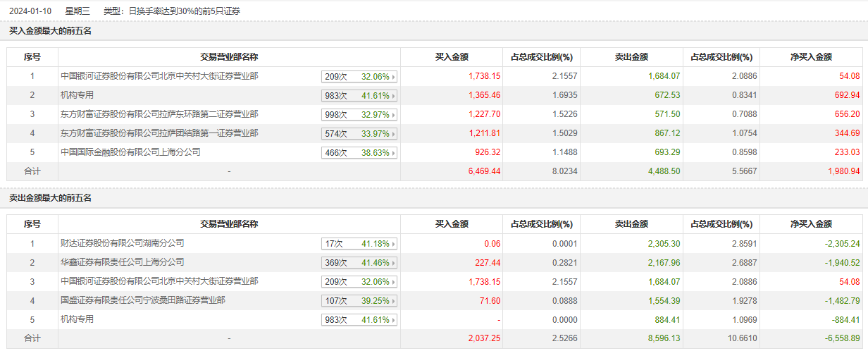868x351 pixels.
Task: Open 中国银河证券 entry in the top sellers table
Action: [159, 281]
